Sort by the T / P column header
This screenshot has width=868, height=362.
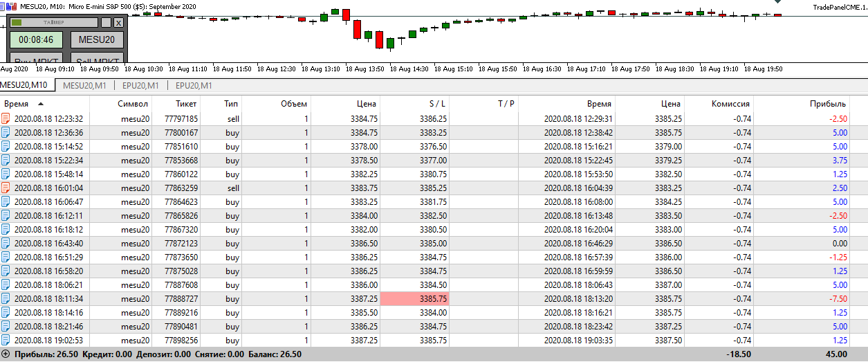coord(506,104)
